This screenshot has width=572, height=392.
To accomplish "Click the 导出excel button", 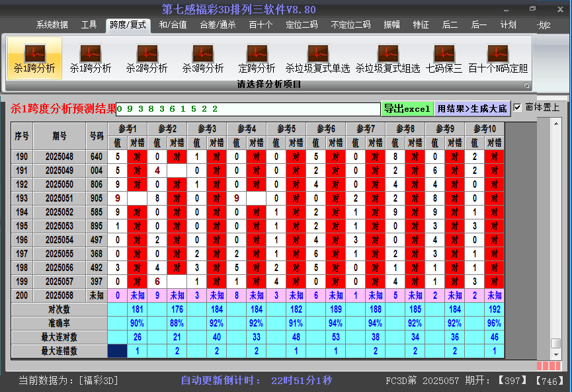I will 407,109.
